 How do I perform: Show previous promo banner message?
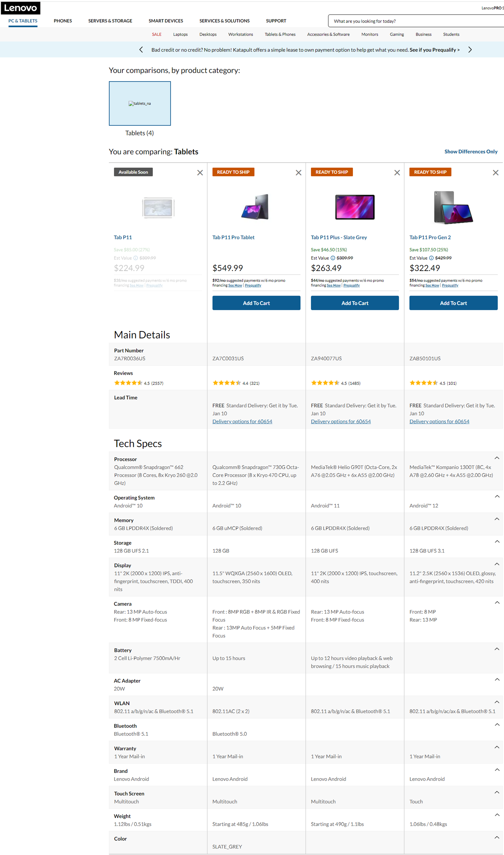(x=141, y=50)
